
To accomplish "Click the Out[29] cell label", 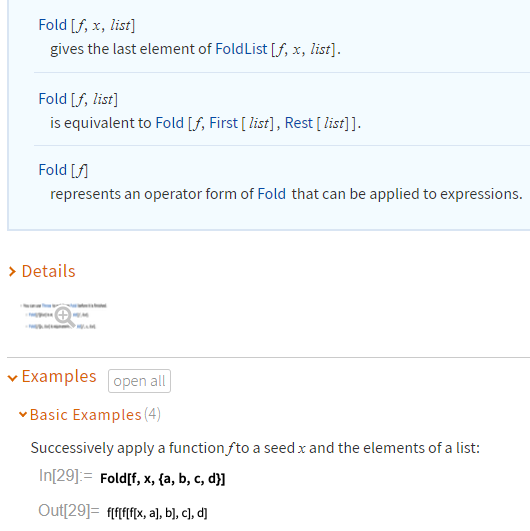I will tap(69, 510).
